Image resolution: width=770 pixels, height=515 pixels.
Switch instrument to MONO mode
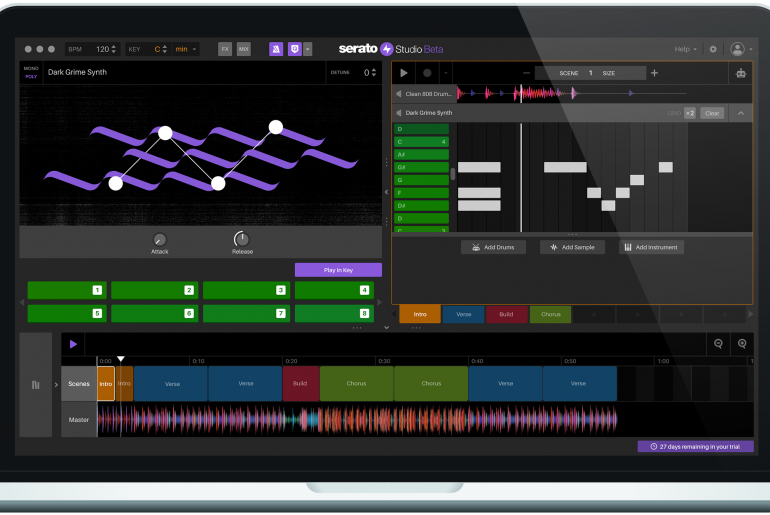pyautogui.click(x=31, y=68)
